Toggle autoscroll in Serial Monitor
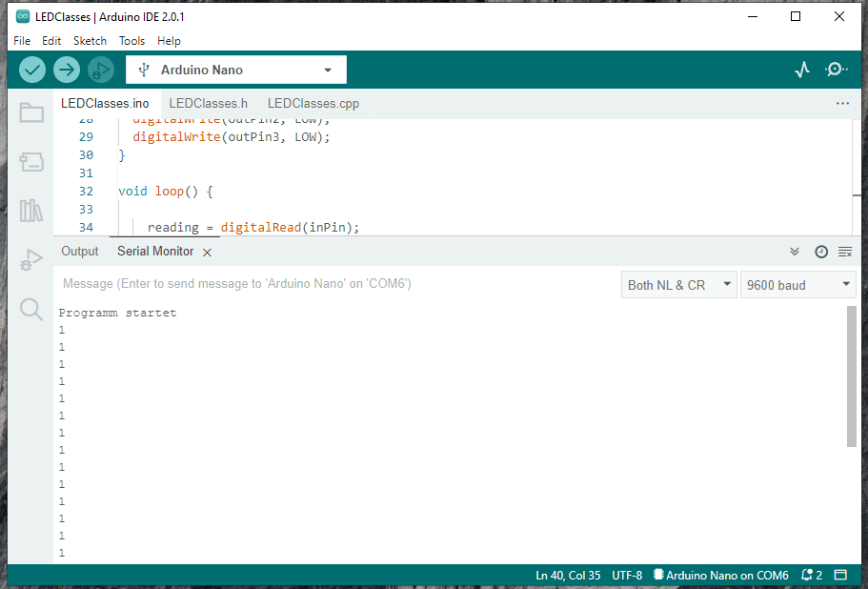Viewport: 868px width, 589px height. tap(795, 252)
